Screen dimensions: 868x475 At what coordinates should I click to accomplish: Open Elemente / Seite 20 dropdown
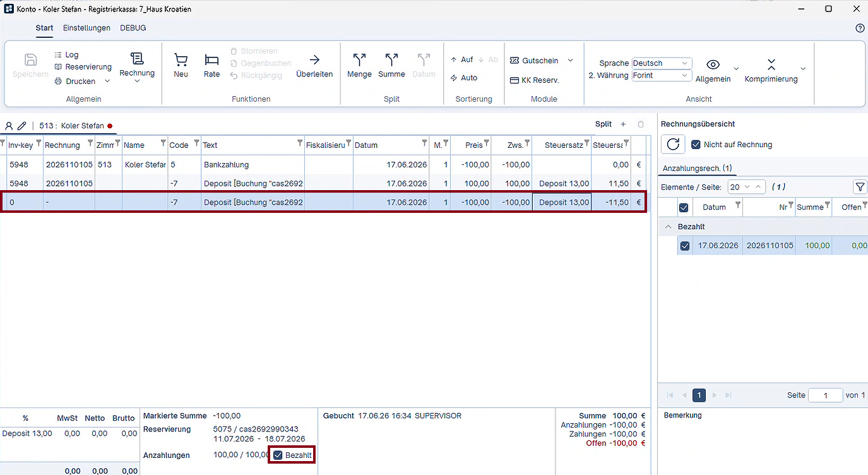click(x=747, y=187)
